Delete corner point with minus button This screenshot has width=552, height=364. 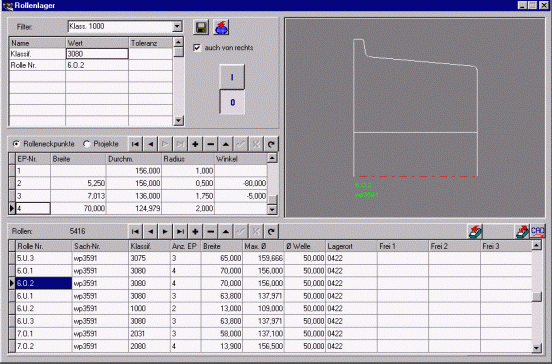(211, 144)
